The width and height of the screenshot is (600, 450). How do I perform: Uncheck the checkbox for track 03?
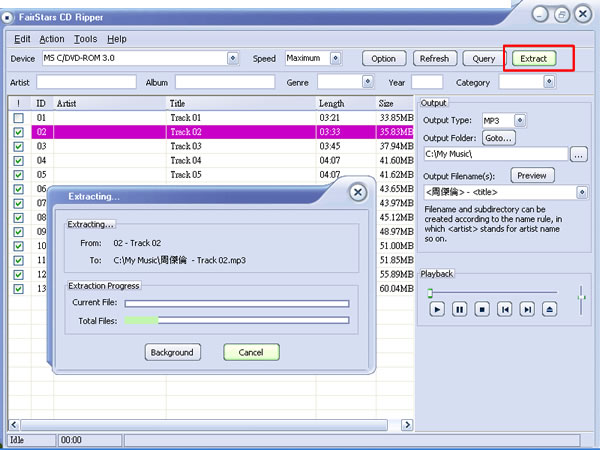point(18,146)
